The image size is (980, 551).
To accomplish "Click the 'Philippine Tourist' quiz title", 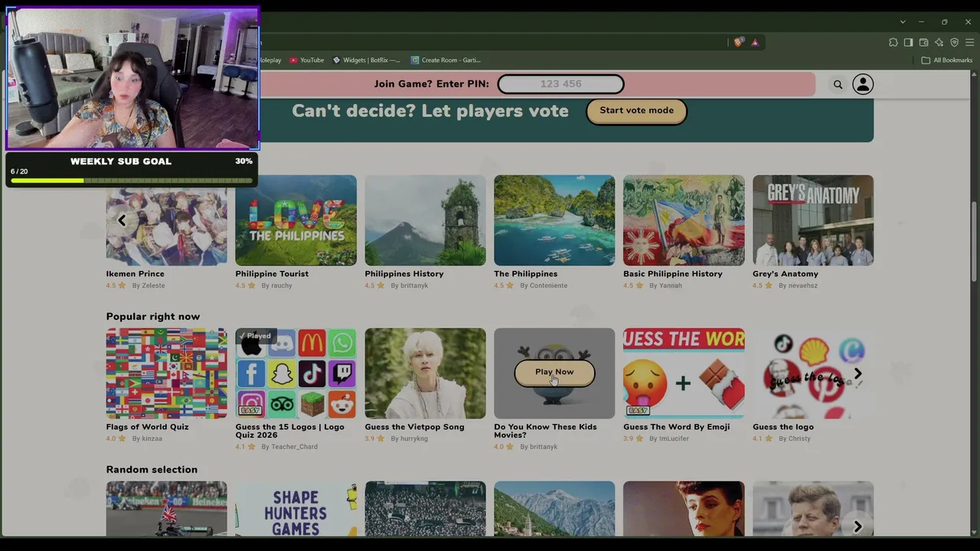I will (x=272, y=274).
